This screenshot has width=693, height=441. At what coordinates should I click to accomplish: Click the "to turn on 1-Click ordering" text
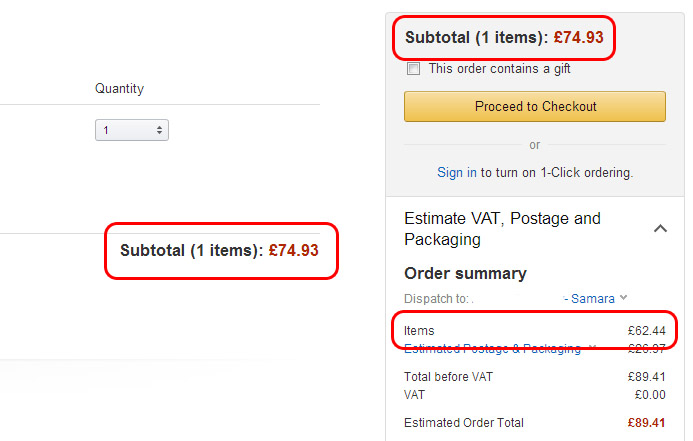pos(557,172)
